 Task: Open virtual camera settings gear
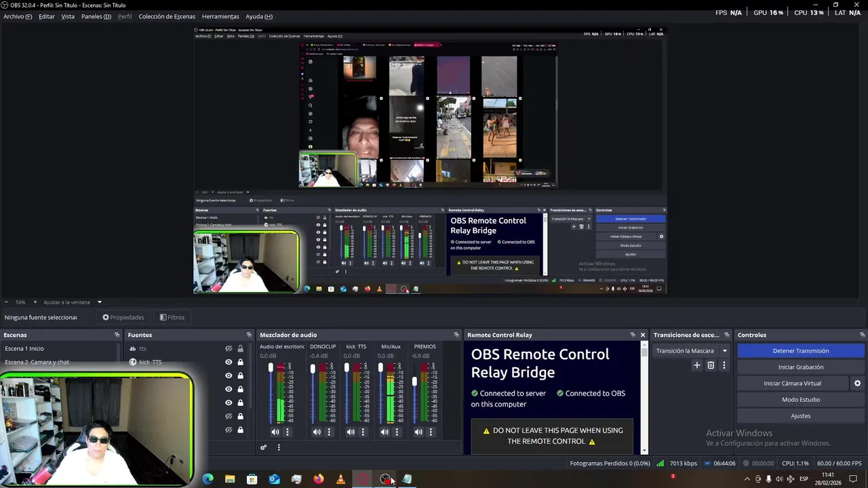click(x=857, y=384)
